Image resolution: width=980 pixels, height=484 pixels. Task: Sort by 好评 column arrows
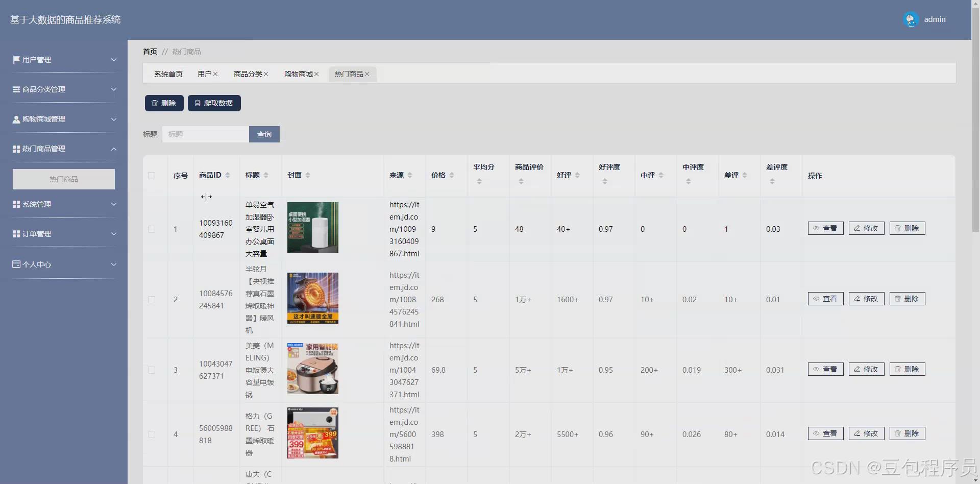577,175
